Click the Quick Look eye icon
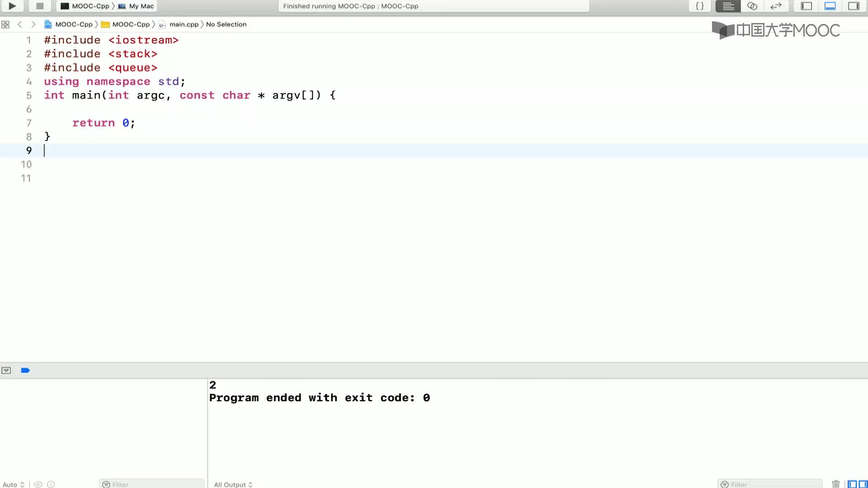Screen dimensions: 868x488 [x=38, y=484]
